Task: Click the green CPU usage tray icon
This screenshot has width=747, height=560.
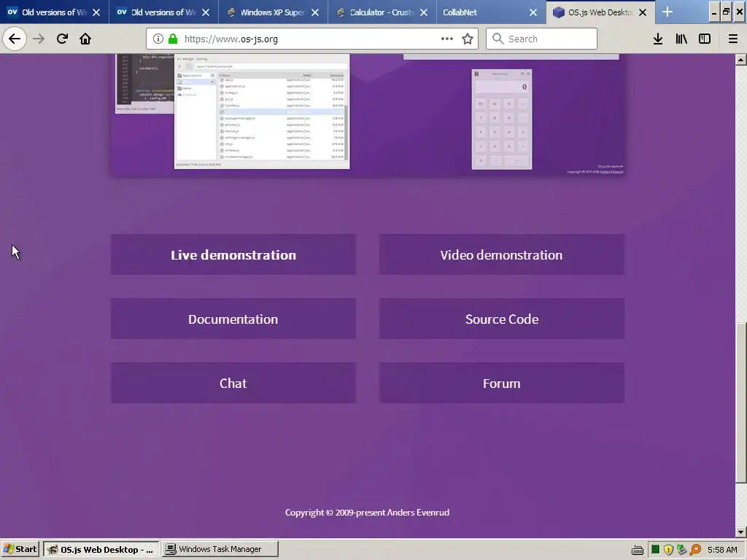Action: [656, 550]
